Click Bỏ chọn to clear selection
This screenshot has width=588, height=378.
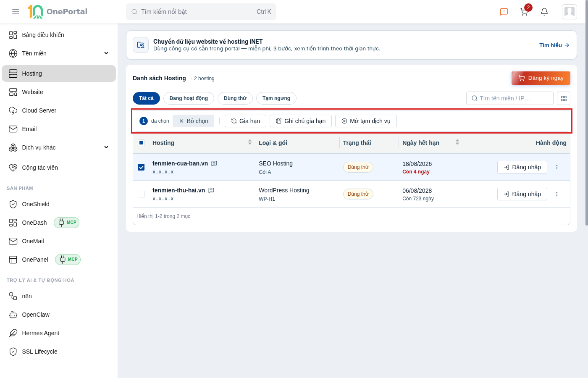pos(194,121)
